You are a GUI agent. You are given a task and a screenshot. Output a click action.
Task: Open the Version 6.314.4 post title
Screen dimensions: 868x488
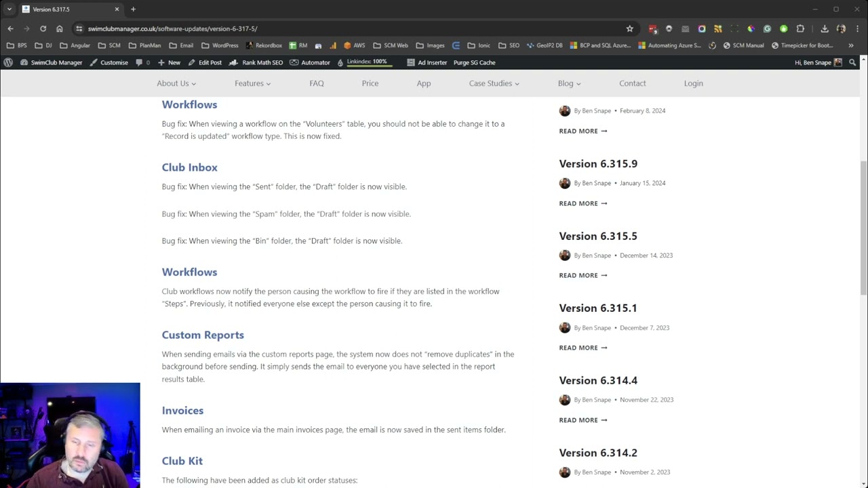click(598, 380)
